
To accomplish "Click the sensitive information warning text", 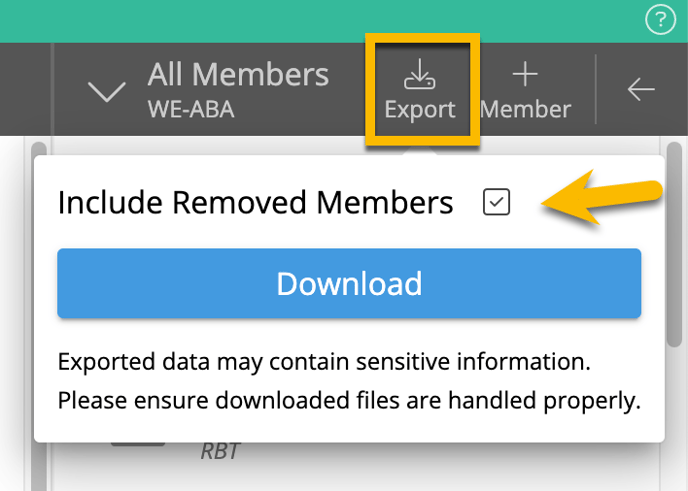I will pos(324,362).
